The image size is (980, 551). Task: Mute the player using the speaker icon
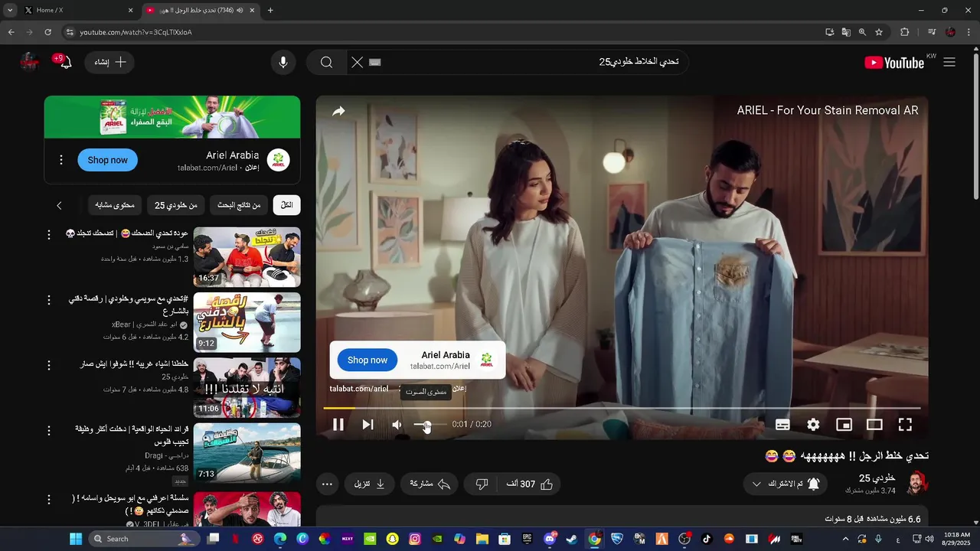pyautogui.click(x=397, y=425)
